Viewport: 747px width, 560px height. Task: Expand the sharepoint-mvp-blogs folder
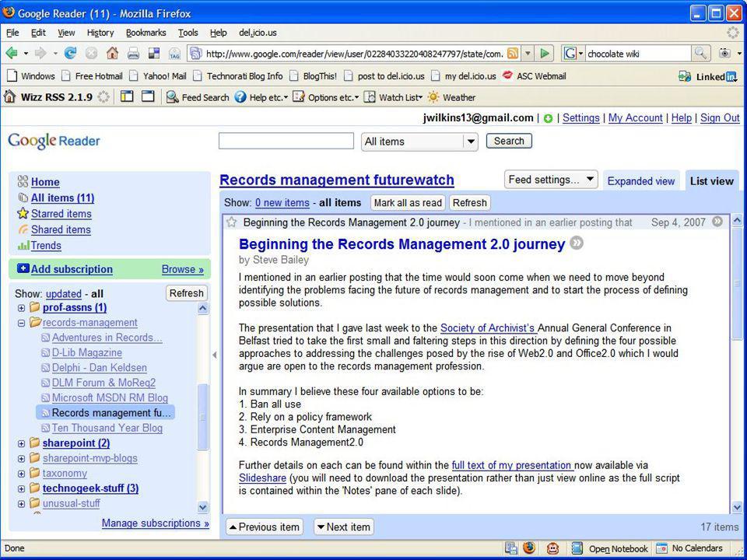(22, 459)
